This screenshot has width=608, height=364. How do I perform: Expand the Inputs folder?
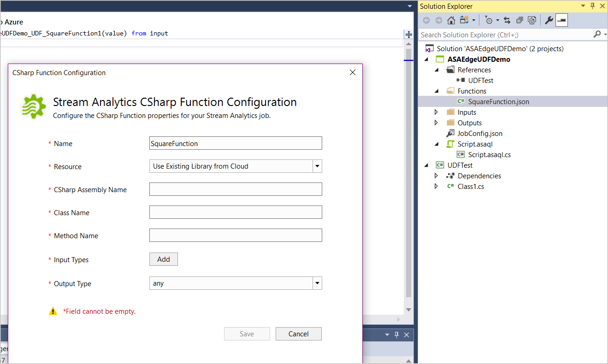[436, 112]
